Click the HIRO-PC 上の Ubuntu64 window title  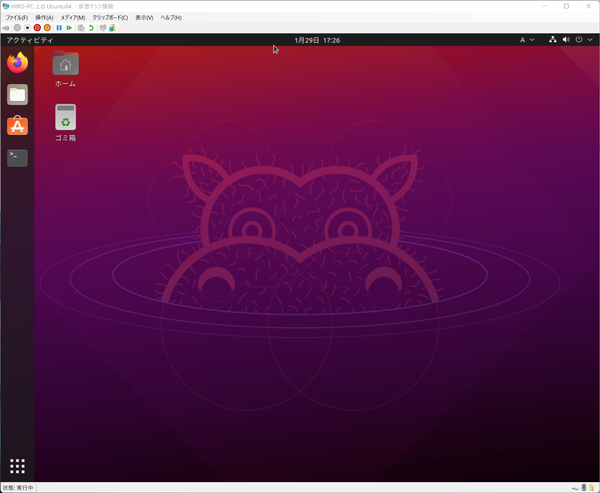[x=62, y=6]
